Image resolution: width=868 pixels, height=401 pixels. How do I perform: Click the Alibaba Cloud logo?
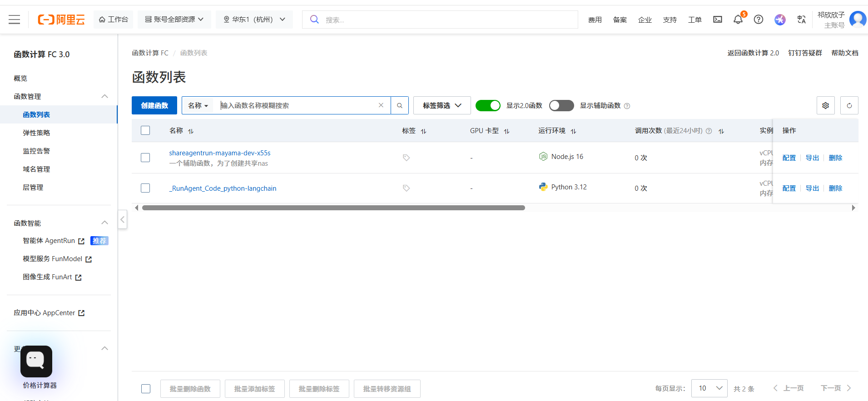pos(61,20)
